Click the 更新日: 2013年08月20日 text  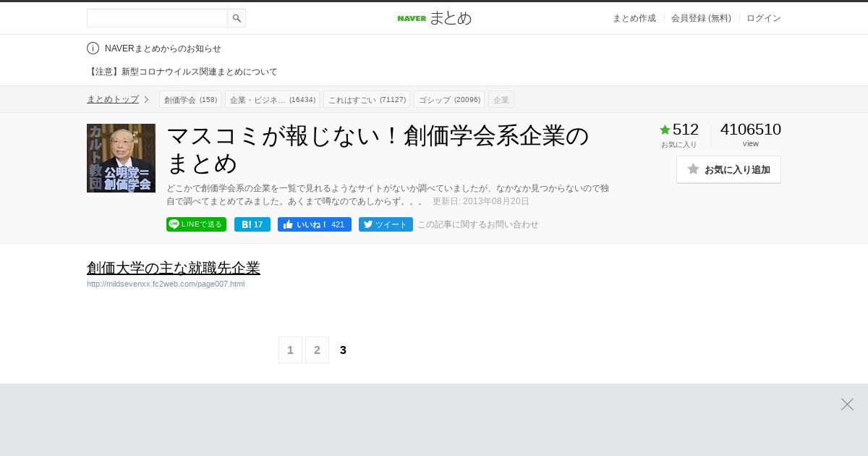481,201
